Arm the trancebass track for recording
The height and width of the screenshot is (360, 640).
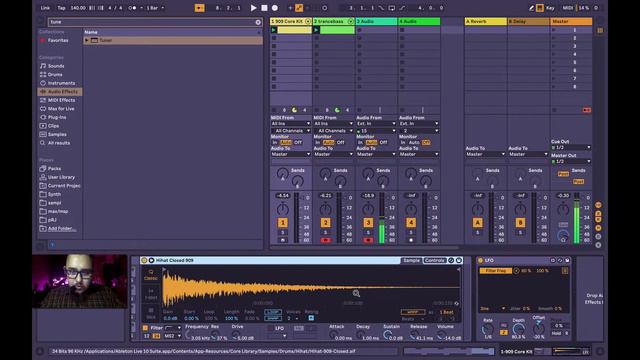pyautogui.click(x=325, y=240)
